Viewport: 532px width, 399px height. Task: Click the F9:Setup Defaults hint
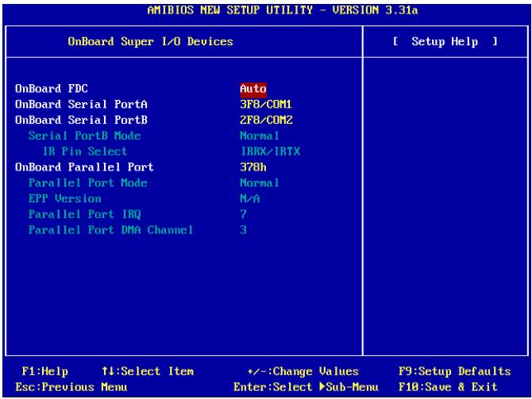(455, 371)
